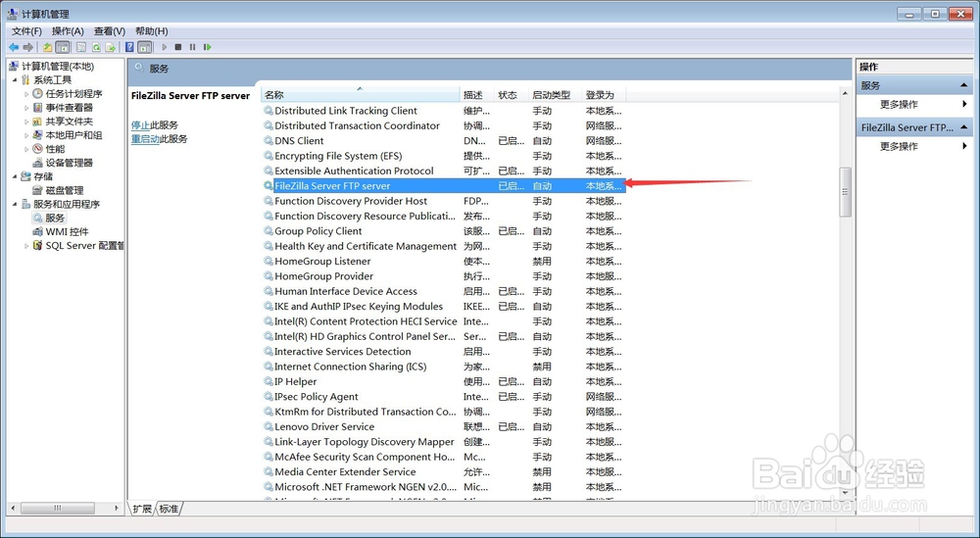Viewport: 980px width, 538px height.
Task: Expand the 任务计划程序 tree node
Action: [x=26, y=94]
